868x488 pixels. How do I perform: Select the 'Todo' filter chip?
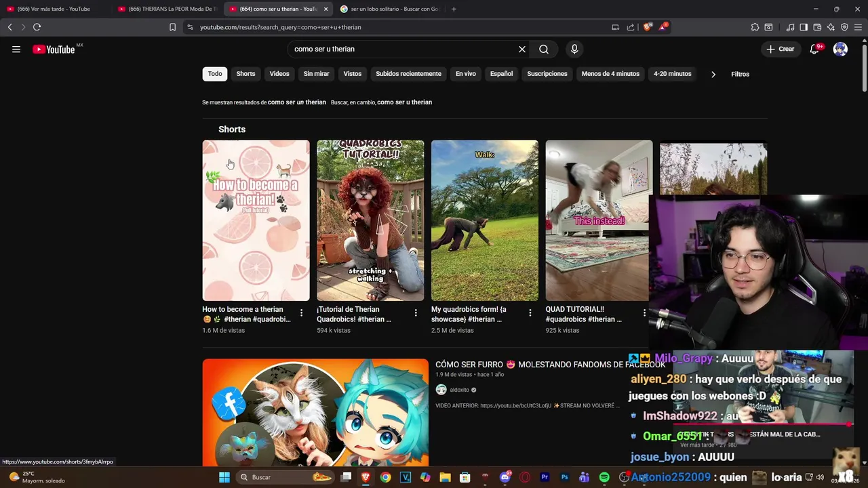click(215, 74)
